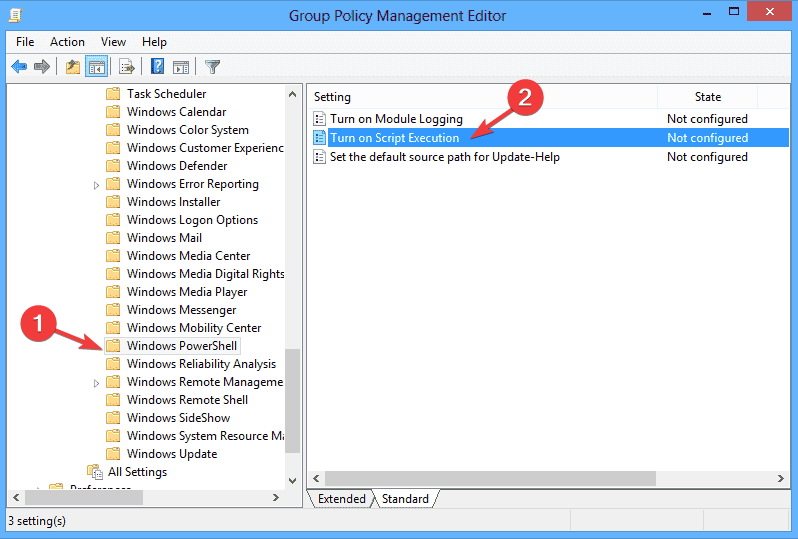Open the View menu
This screenshot has width=798, height=539.
pyautogui.click(x=113, y=42)
